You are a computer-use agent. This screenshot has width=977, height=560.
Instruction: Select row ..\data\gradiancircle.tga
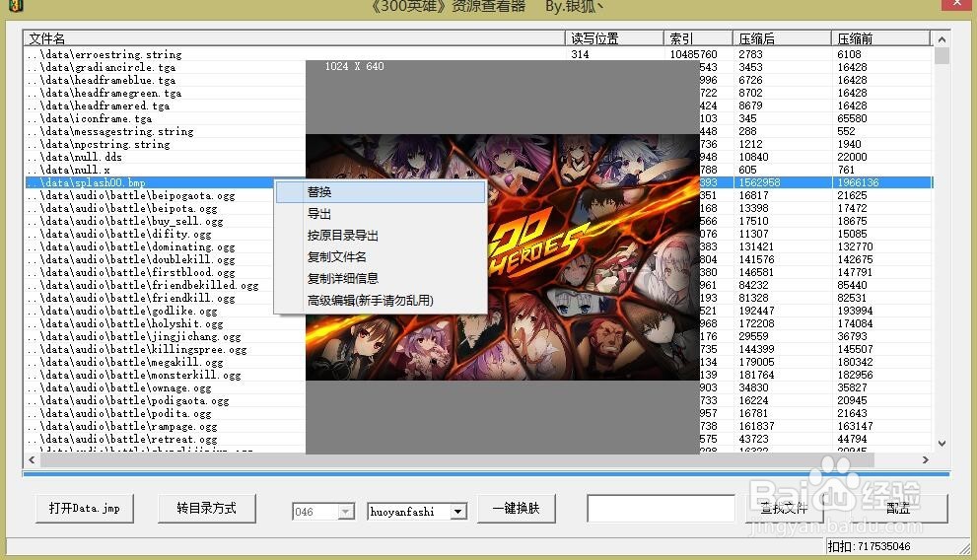click(x=478, y=67)
